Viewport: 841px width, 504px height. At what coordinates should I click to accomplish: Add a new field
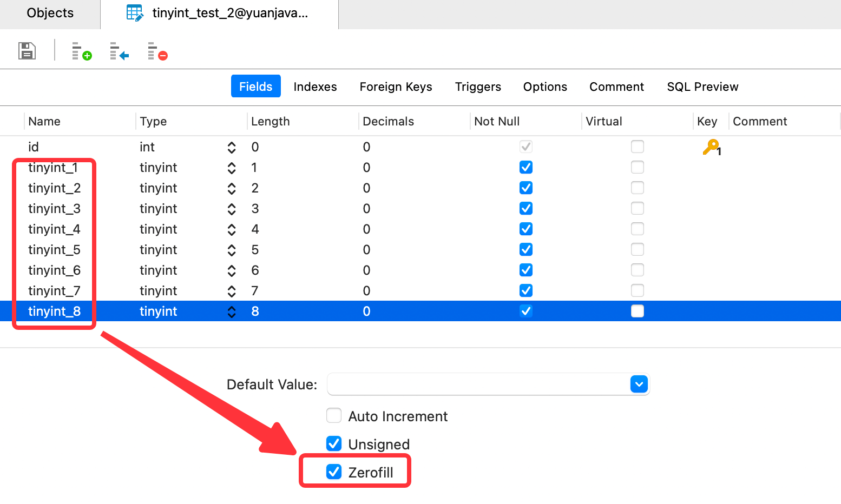tap(82, 51)
